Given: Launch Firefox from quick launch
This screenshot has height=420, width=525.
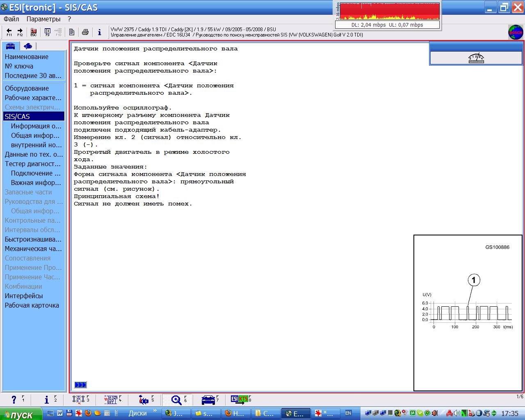Looking at the screenshot, I should (88, 413).
